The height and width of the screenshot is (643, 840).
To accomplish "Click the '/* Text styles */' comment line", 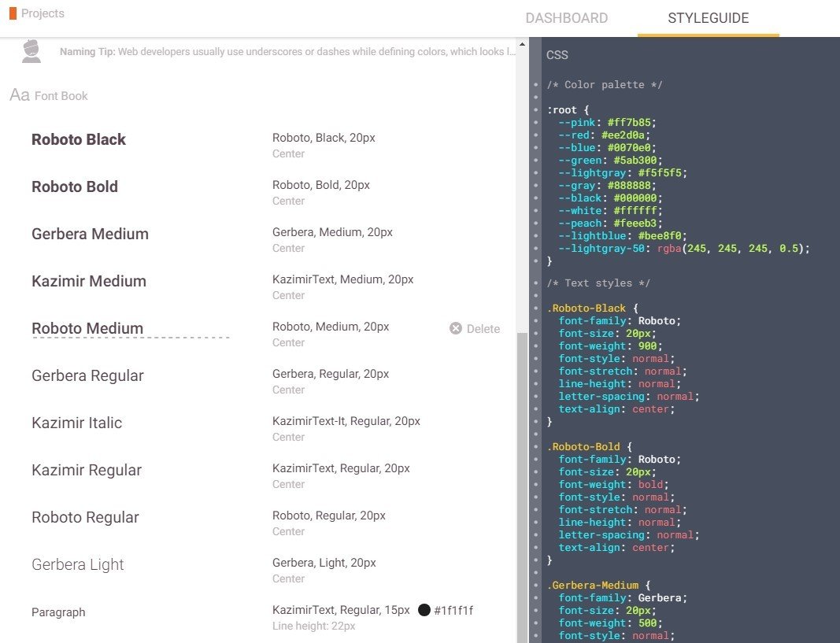I will [x=598, y=283].
